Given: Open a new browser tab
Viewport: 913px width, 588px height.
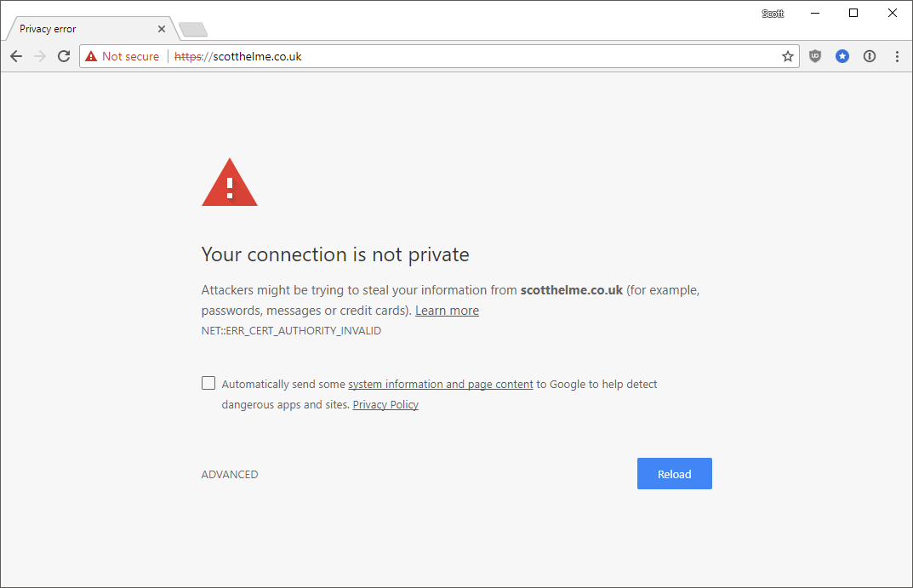Looking at the screenshot, I should (192, 28).
